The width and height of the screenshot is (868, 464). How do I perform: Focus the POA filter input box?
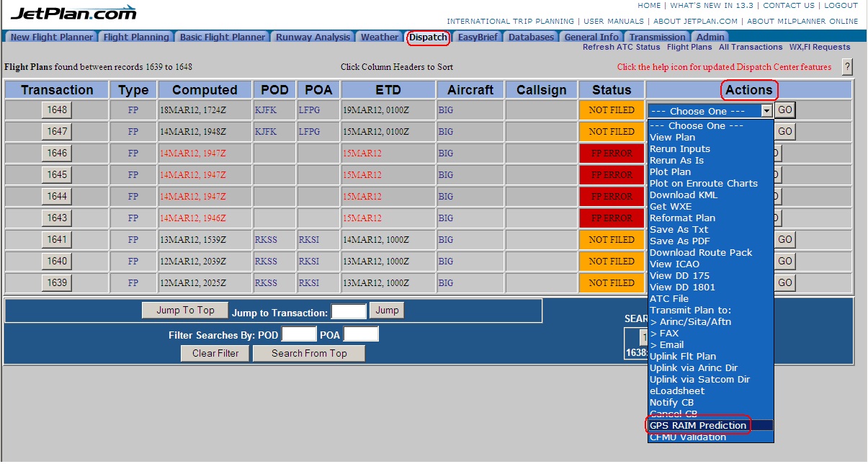pos(361,335)
